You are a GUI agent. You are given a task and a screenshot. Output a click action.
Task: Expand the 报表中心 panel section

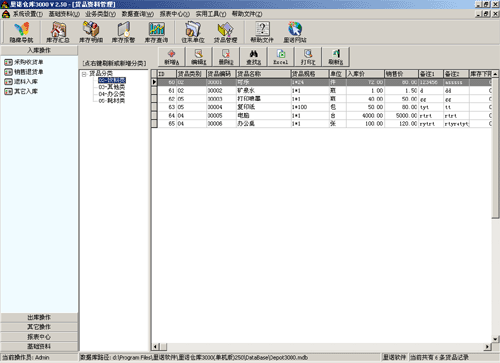pos(39,337)
